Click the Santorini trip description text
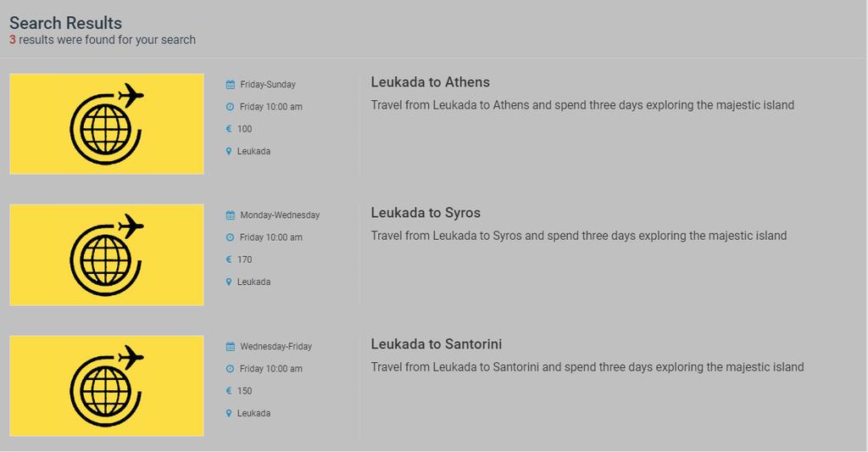 pos(587,366)
